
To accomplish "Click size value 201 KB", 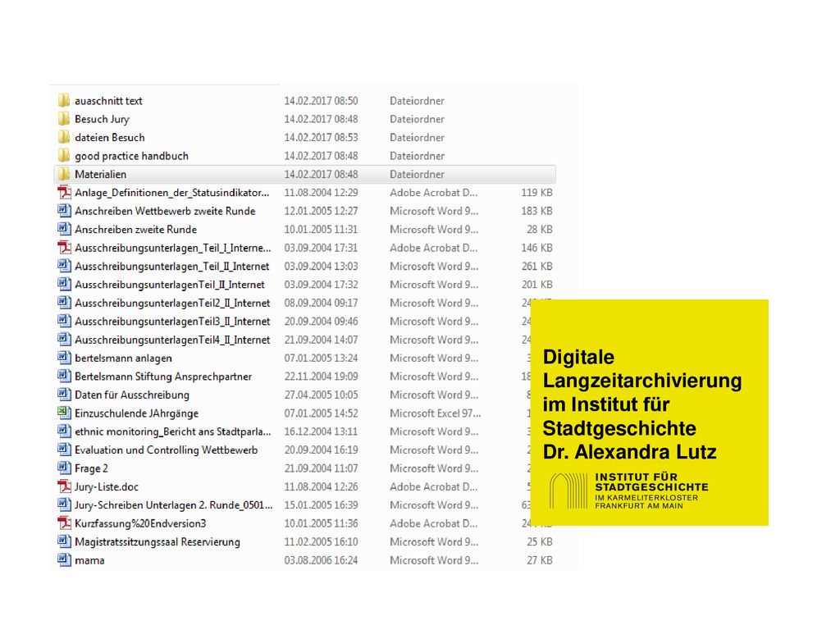I will point(536,285).
